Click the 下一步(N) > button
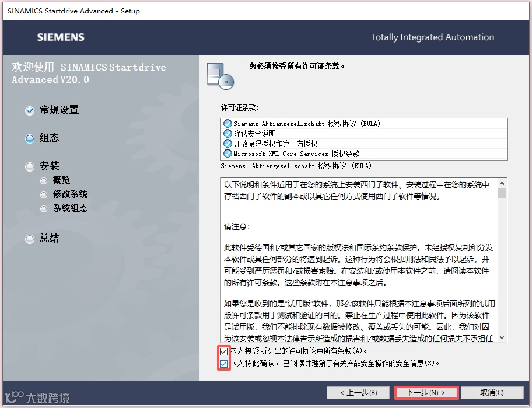This screenshot has height=408, width=532. (426, 393)
